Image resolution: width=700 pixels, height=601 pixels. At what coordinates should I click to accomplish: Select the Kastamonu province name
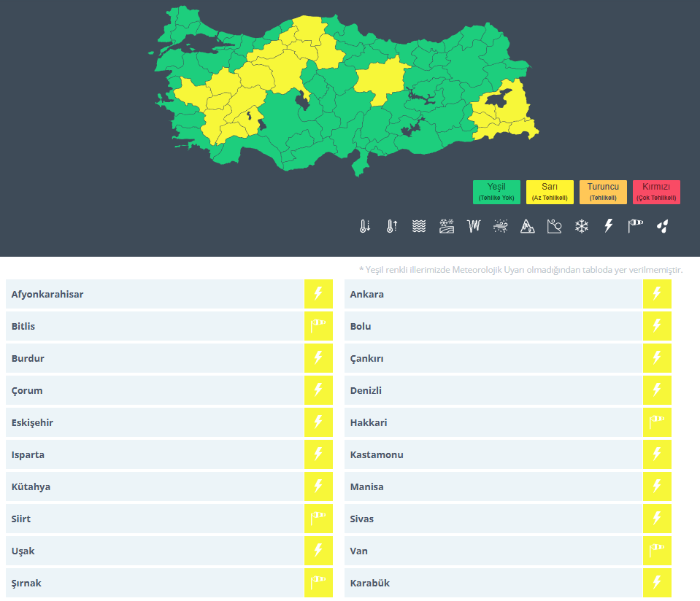click(x=377, y=454)
